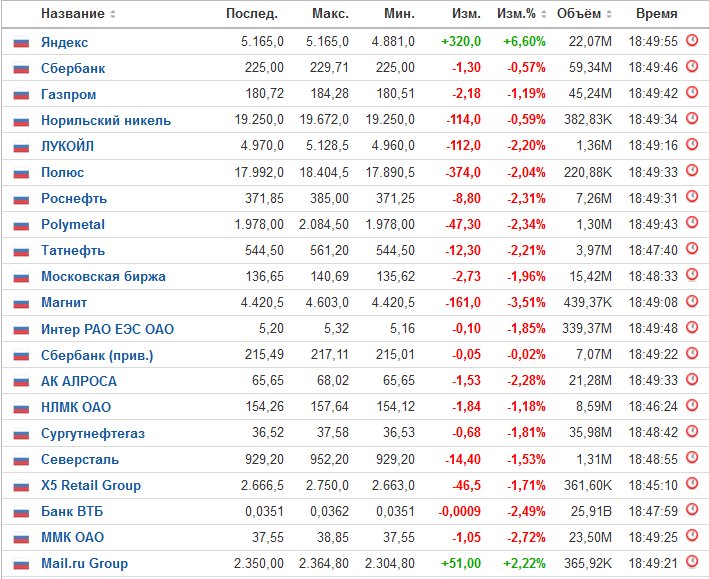Open the Газпром stock link
709x579 pixels.
69,94
